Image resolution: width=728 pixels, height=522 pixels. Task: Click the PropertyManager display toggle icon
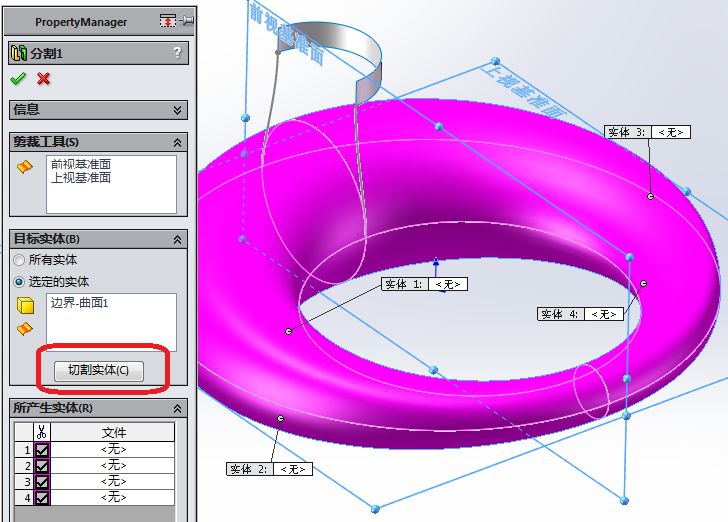(168, 21)
